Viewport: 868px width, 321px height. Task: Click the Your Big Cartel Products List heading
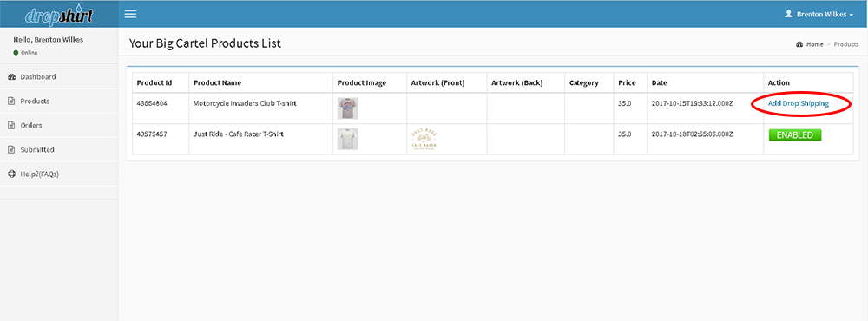pyautogui.click(x=205, y=43)
